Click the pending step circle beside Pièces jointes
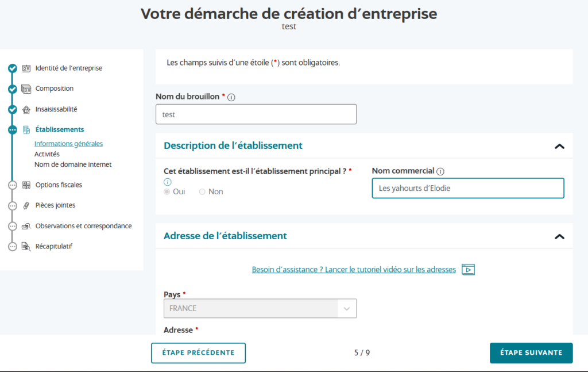 13,206
